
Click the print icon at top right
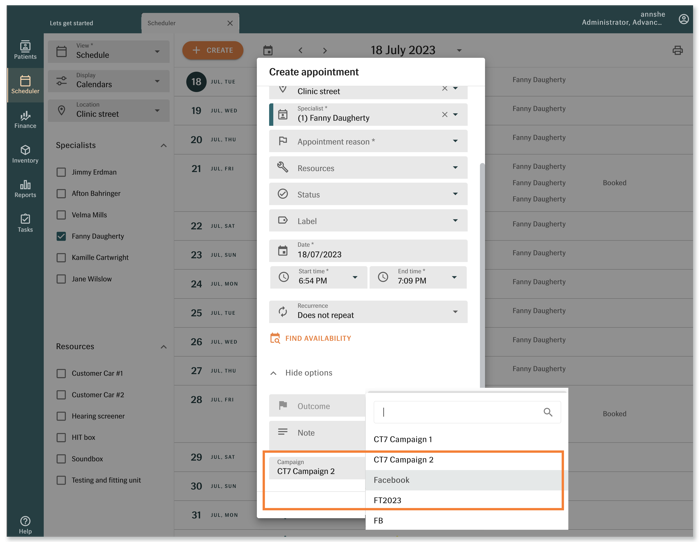coord(677,50)
